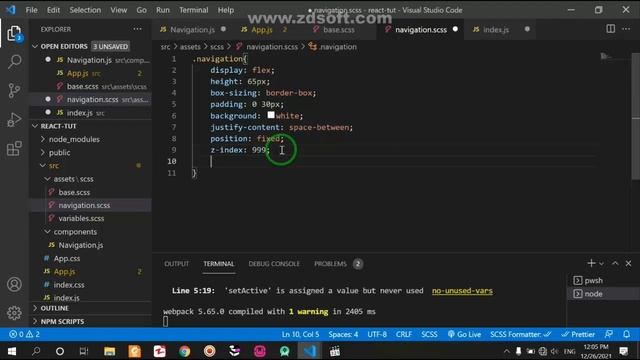Open the Selection menu
640x360 pixels.
[x=85, y=10]
